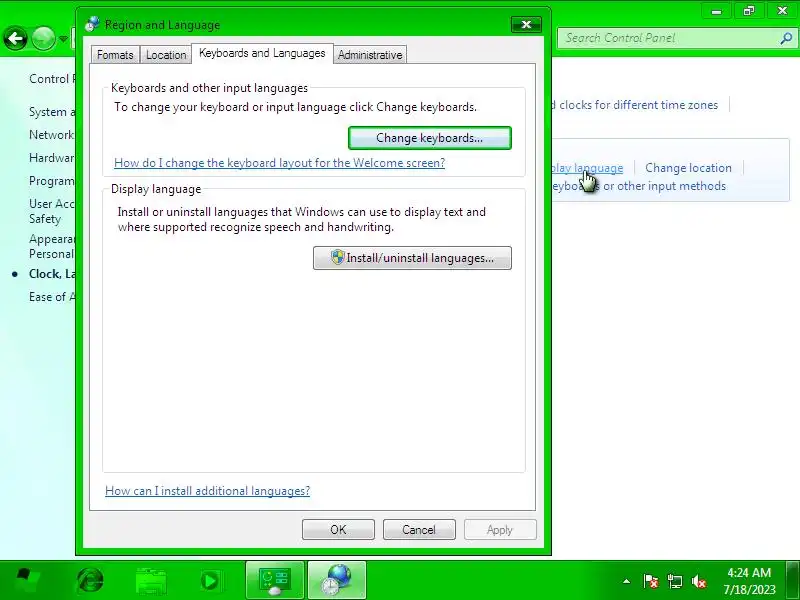Viewport: 800px width, 600px height.
Task: Click the muted volume tray icon
Action: [x=698, y=581]
